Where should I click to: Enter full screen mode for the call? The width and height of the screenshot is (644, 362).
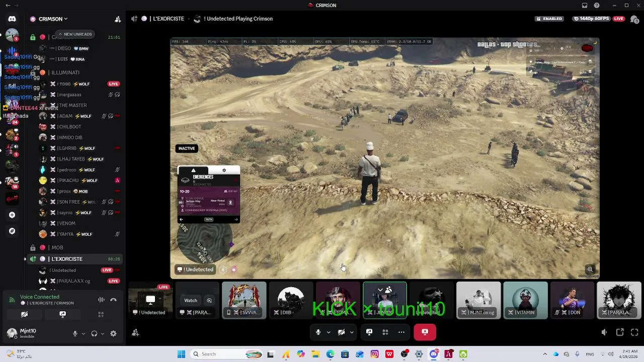click(634, 332)
